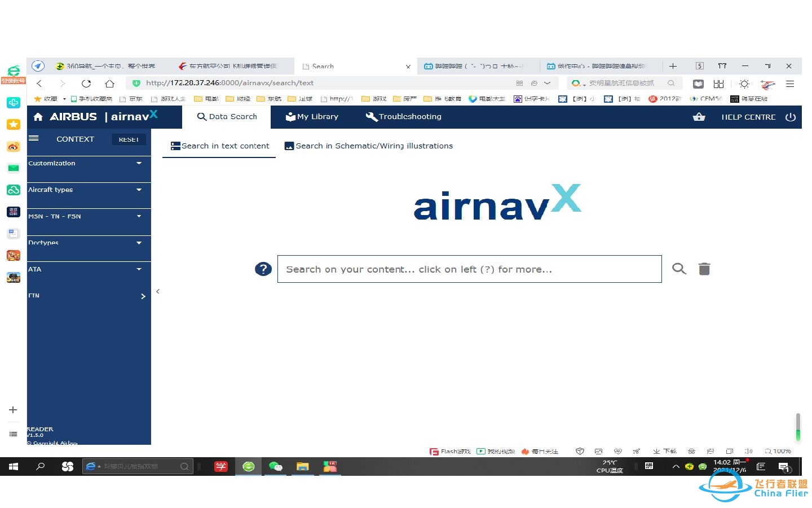
Task: Open the four-squares extensions grid icon
Action: tap(718, 84)
